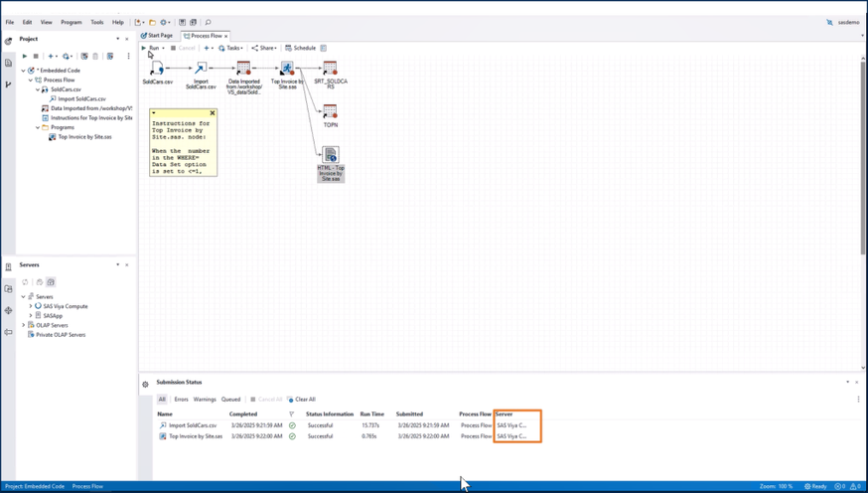Click the Open folder icon in main toolbar
This screenshot has height=493, width=868.
point(152,22)
